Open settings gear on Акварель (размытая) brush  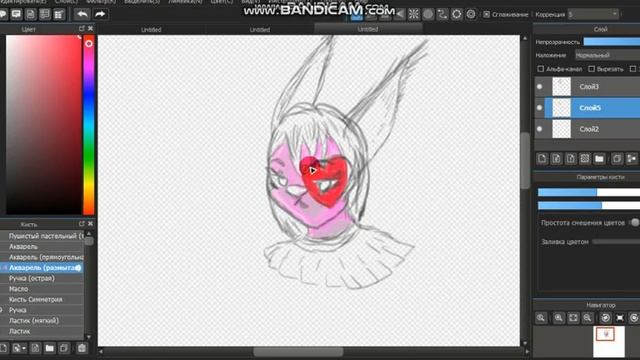[78, 268]
